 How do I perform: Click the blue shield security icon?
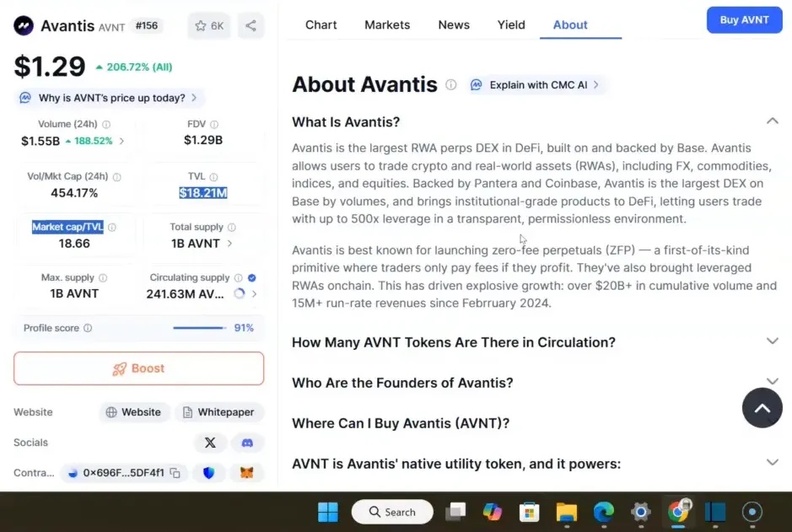(x=208, y=473)
